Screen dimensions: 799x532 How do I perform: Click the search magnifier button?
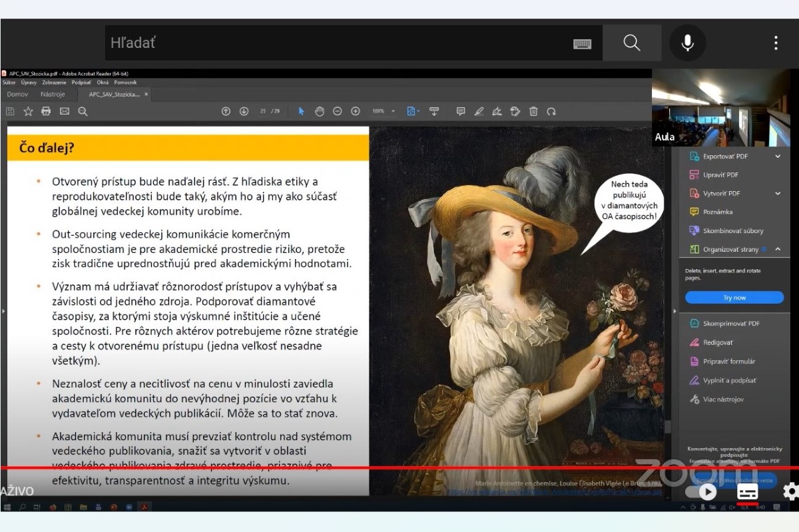[631, 43]
